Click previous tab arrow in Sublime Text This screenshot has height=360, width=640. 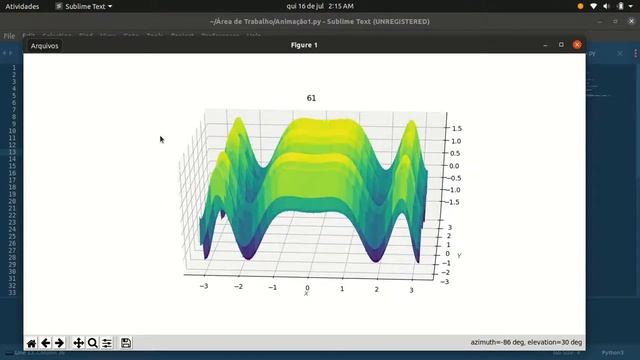tap(4, 53)
